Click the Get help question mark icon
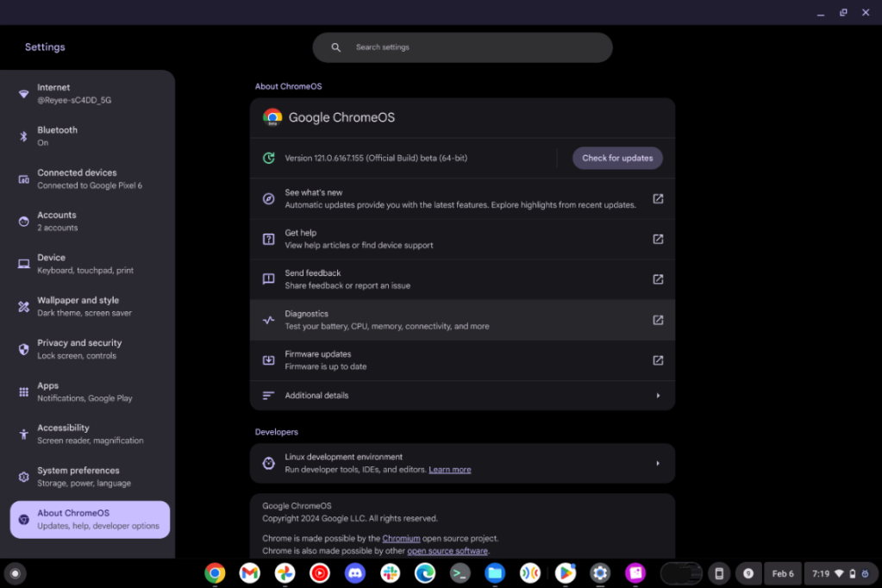The image size is (882, 588). coord(268,239)
